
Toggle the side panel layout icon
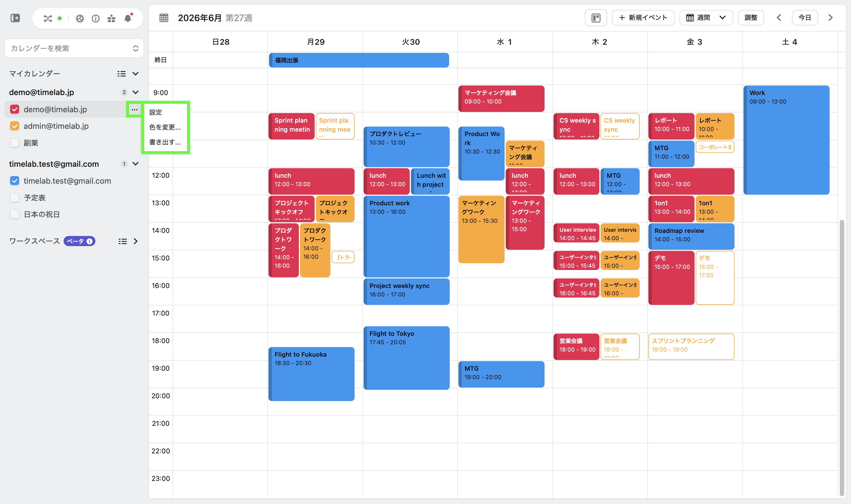pos(596,18)
